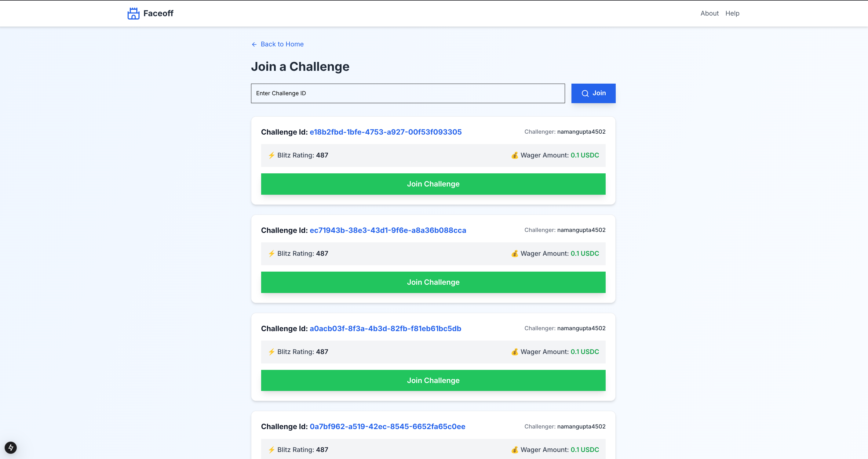Image resolution: width=868 pixels, height=459 pixels.
Task: Open challenge link 0a7bf962-a519-42ec-8545-6652fa65c0ee
Action: tap(387, 426)
